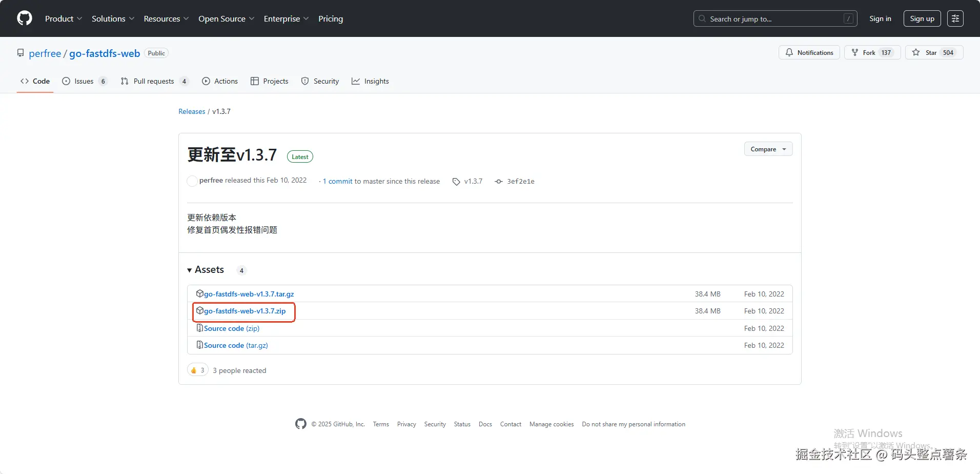Open the Projects tab
Viewport: 980px width, 474px height.
pos(270,81)
